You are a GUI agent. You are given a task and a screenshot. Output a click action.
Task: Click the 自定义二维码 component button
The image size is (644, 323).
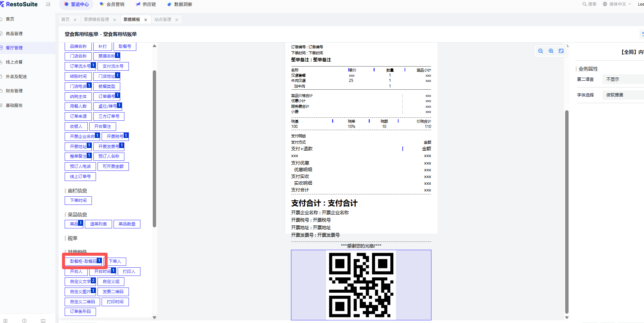(x=83, y=302)
